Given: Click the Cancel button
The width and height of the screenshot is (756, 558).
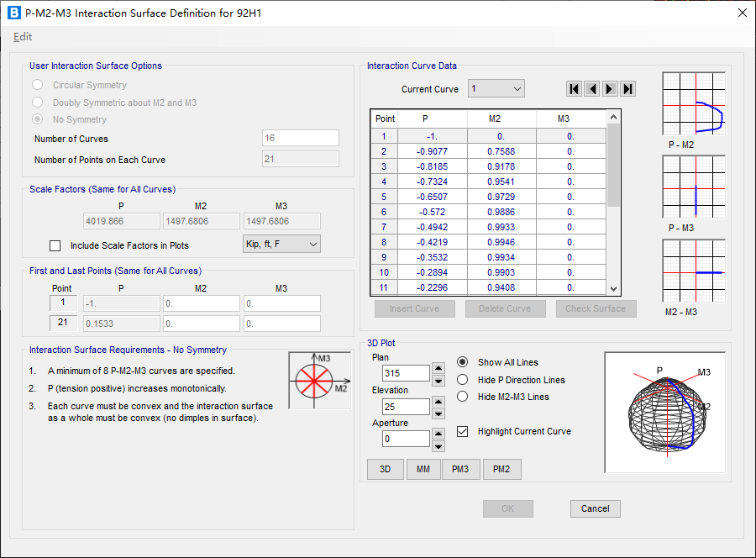Looking at the screenshot, I should pyautogui.click(x=595, y=508).
